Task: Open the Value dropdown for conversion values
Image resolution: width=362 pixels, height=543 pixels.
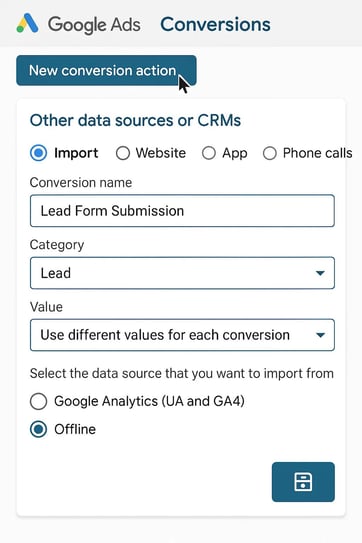Action: (x=182, y=335)
